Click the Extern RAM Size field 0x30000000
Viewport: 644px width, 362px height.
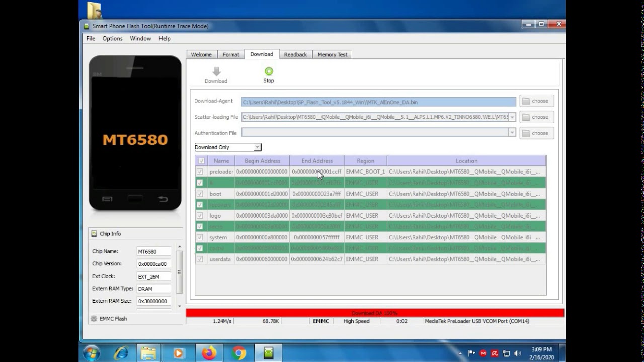click(x=153, y=301)
